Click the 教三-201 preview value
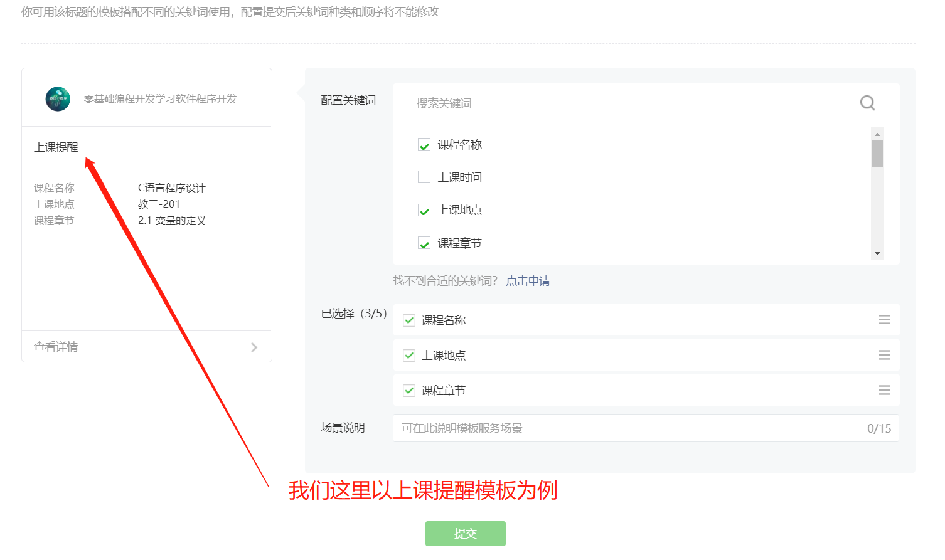The image size is (945, 560). coord(159,204)
